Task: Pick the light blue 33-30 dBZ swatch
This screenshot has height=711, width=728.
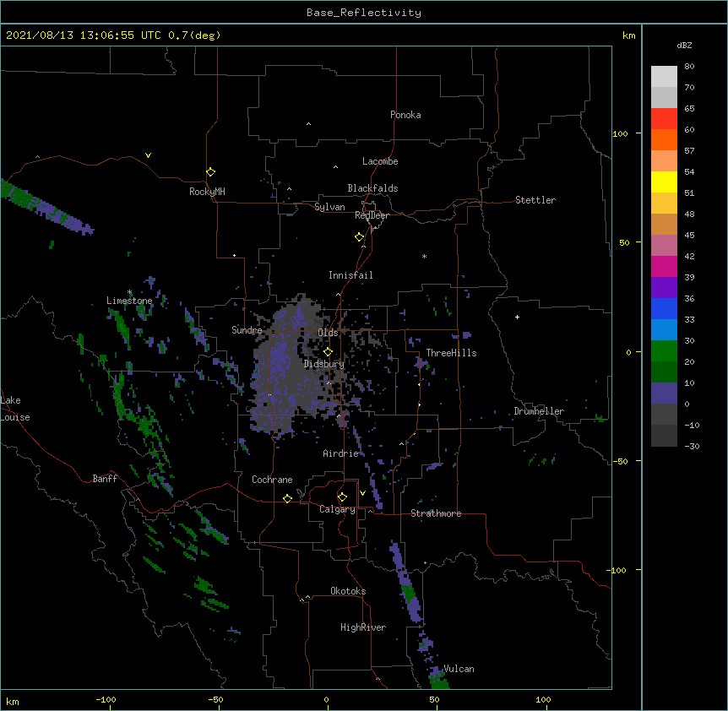Action: tap(664, 330)
